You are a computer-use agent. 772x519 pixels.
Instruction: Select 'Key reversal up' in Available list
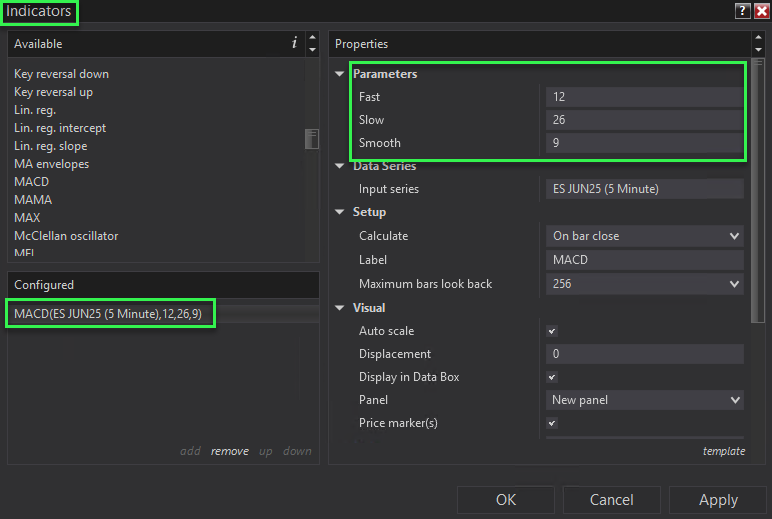click(53, 92)
